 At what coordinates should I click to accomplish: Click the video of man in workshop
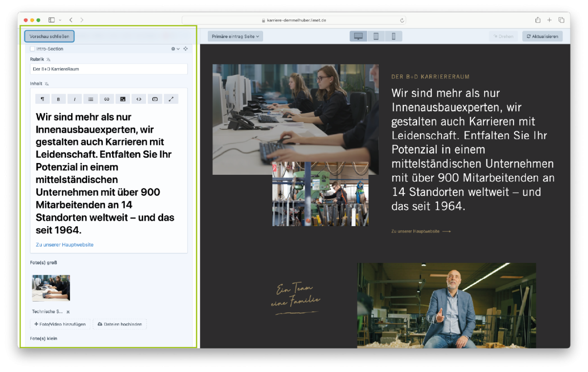[x=446, y=305]
